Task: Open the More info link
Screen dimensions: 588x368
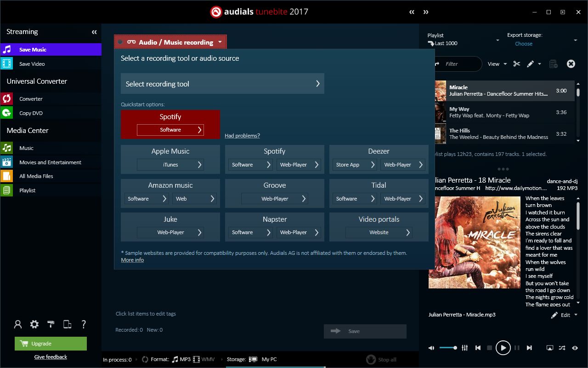Action: [x=132, y=260]
